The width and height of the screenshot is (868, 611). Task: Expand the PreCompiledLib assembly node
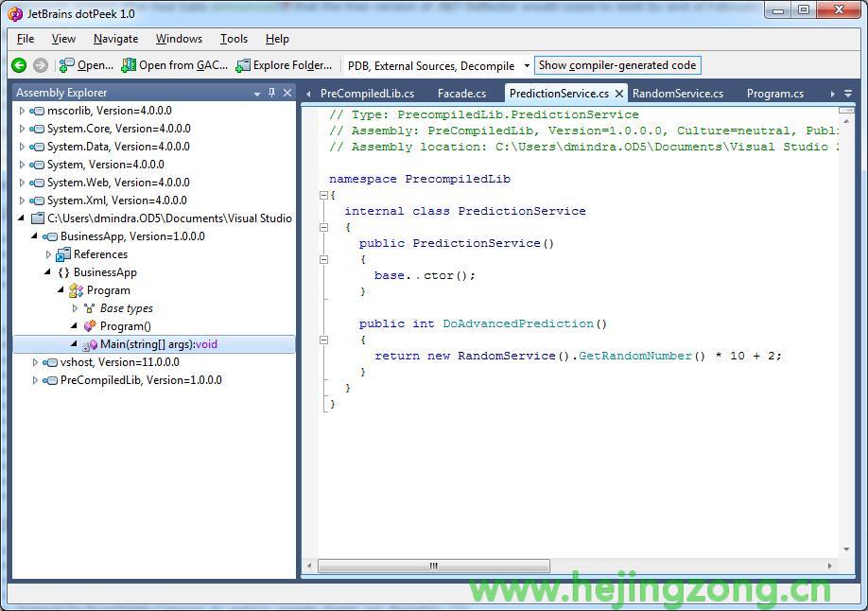(x=36, y=380)
